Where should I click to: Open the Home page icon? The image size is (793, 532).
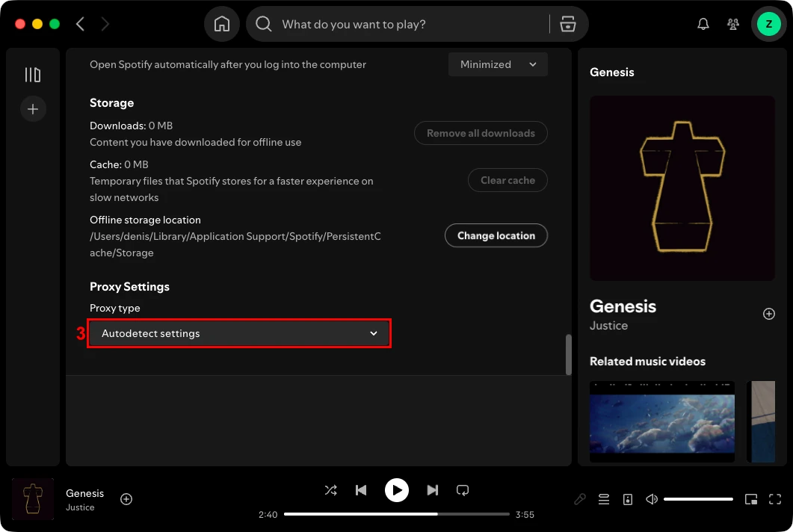tap(221, 24)
